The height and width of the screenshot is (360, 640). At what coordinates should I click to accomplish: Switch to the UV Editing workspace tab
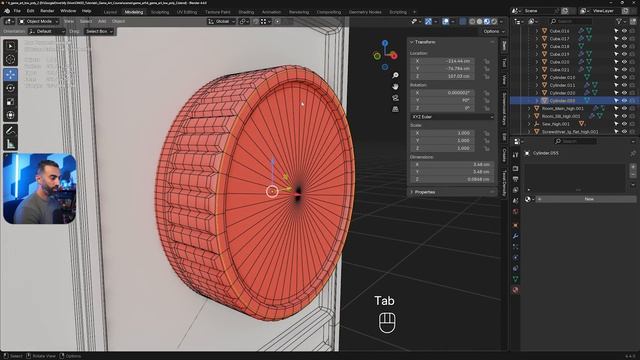[x=187, y=12]
